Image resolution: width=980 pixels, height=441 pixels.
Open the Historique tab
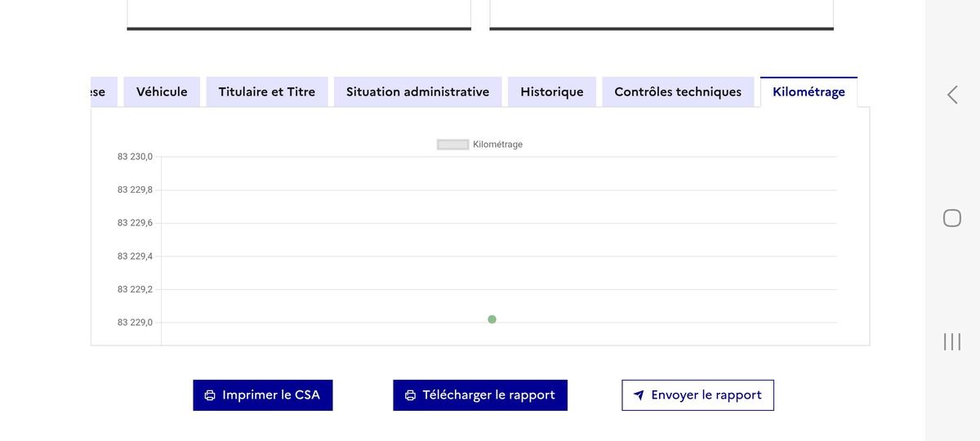coord(552,91)
